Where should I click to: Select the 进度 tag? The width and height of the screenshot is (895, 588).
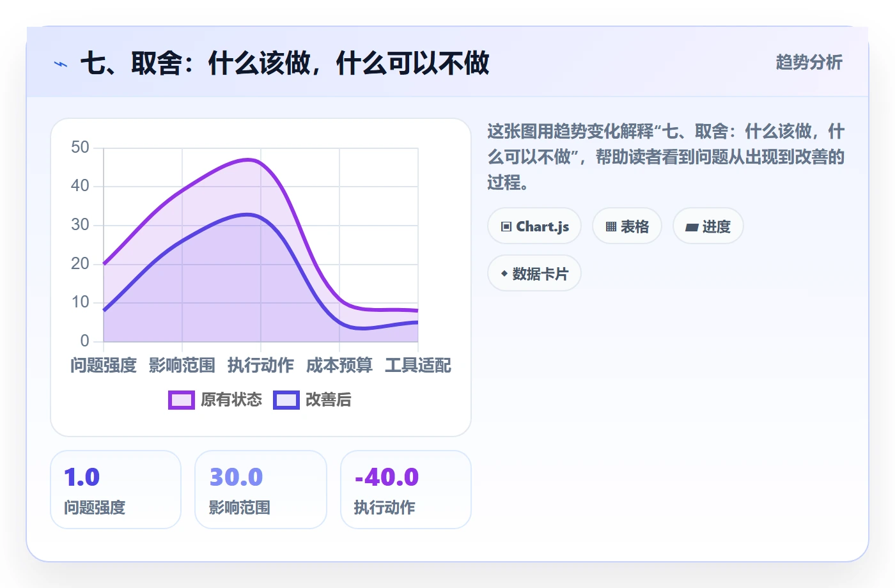(x=708, y=226)
